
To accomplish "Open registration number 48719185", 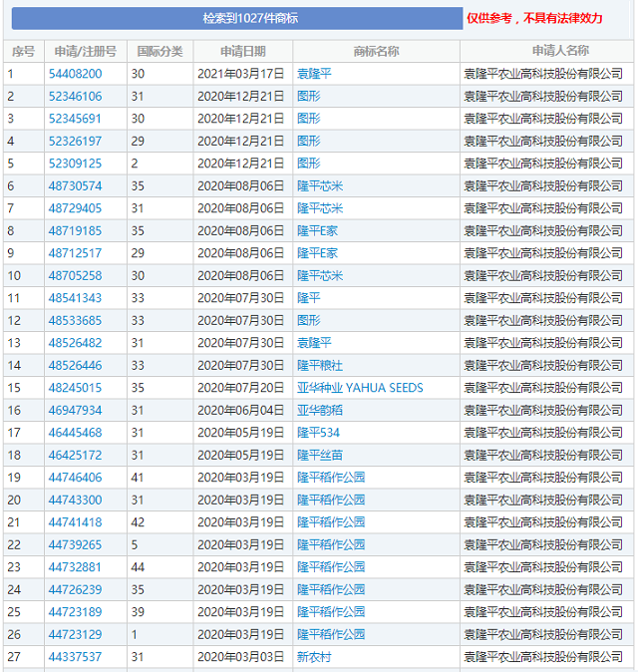I will coord(75,231).
